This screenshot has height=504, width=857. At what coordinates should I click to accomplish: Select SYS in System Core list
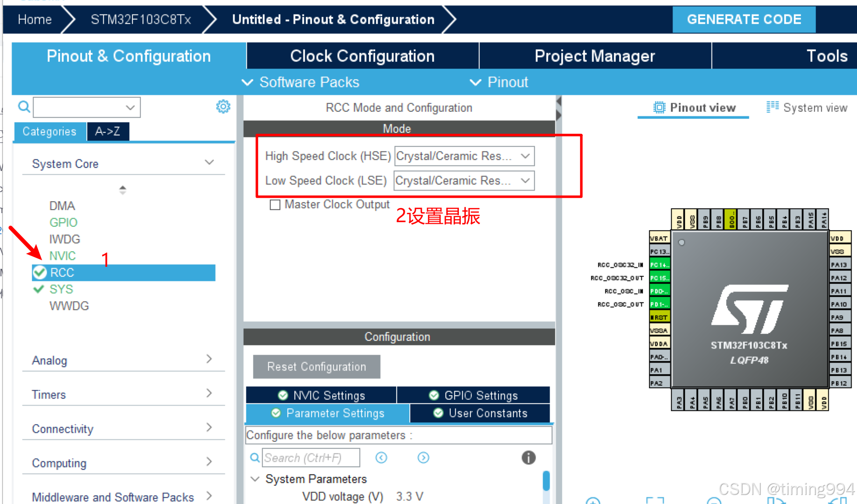click(x=61, y=289)
